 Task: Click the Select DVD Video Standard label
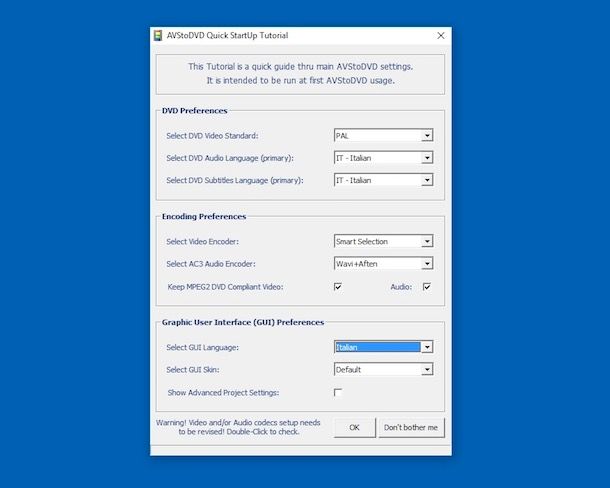[x=212, y=136]
